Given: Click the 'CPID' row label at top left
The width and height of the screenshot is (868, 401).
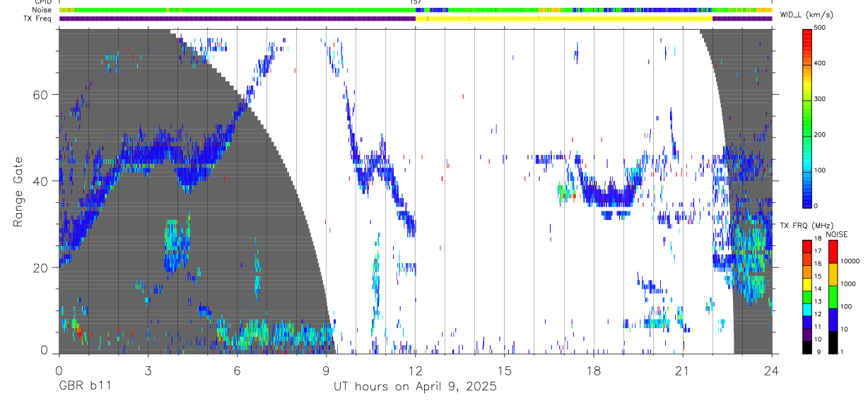Looking at the screenshot, I should point(42,3).
